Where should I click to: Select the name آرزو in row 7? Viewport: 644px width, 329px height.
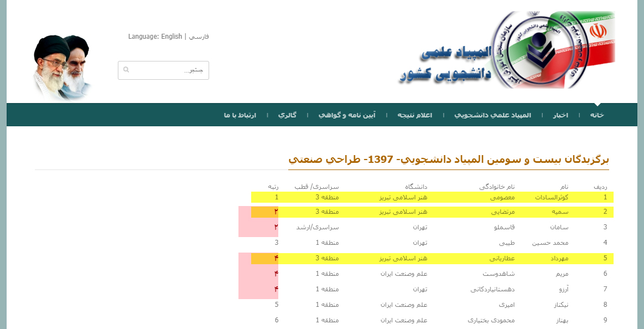[563, 290]
